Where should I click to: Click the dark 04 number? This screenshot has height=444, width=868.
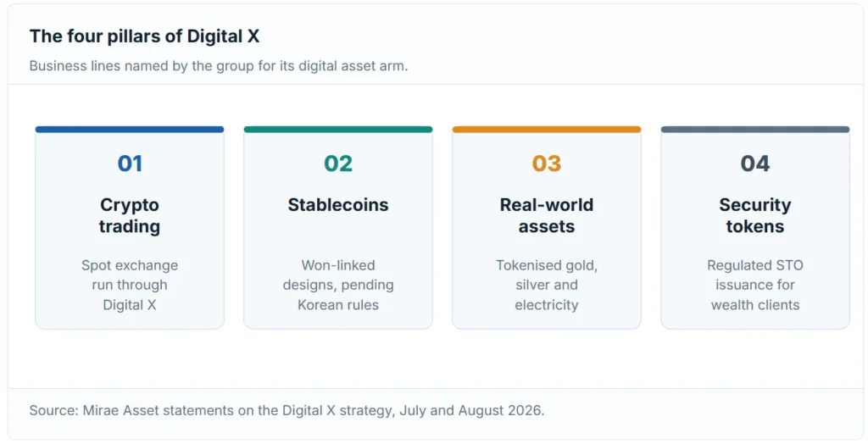click(755, 164)
